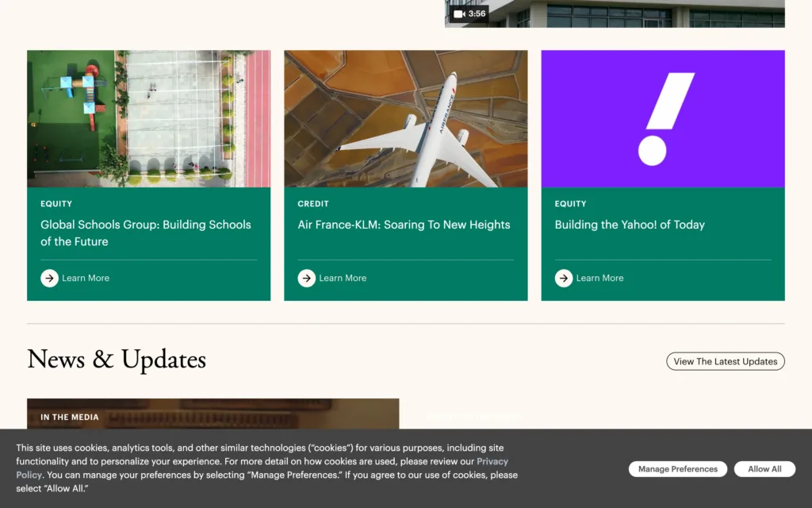Open Manage Preferences for cookies
Viewport: 812px width, 508px height.
pos(678,469)
